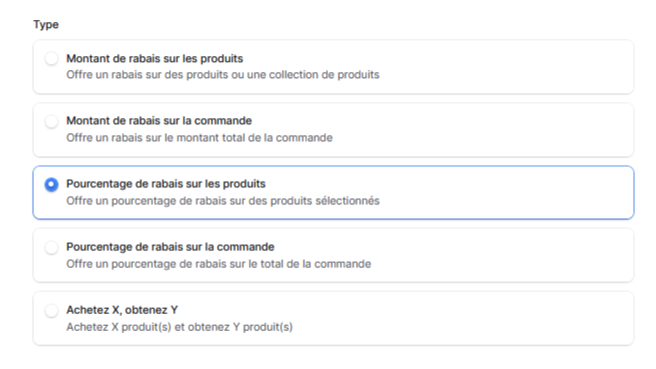Click empty area of the highlighted percentage products card
The height and width of the screenshot is (369, 656).
point(502,192)
